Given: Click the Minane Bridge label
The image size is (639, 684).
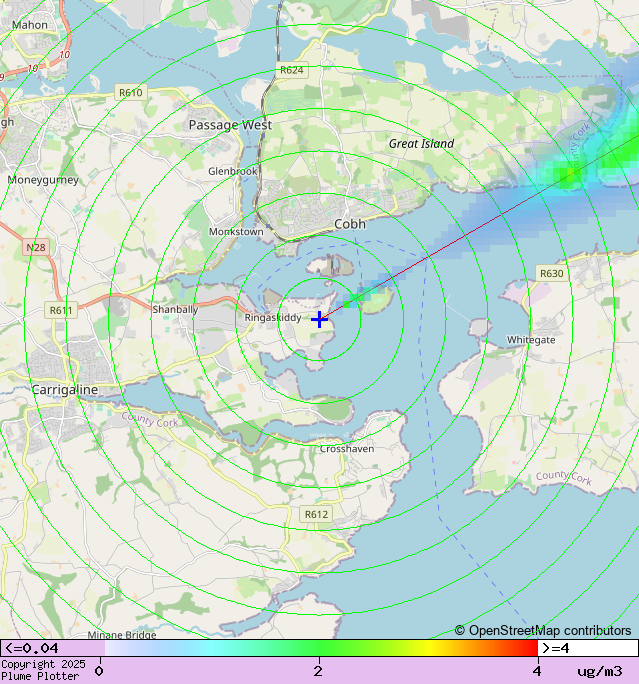Looking at the screenshot, I should point(122,635).
